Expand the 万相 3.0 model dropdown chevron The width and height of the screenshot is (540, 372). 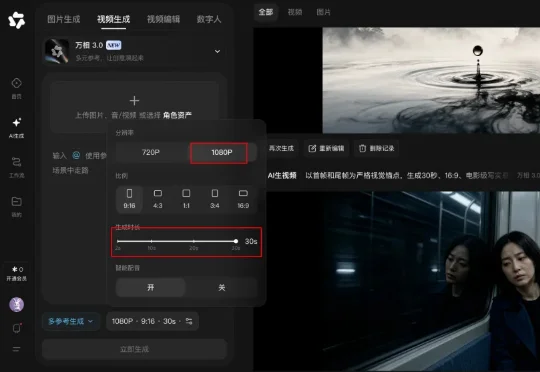(x=217, y=51)
